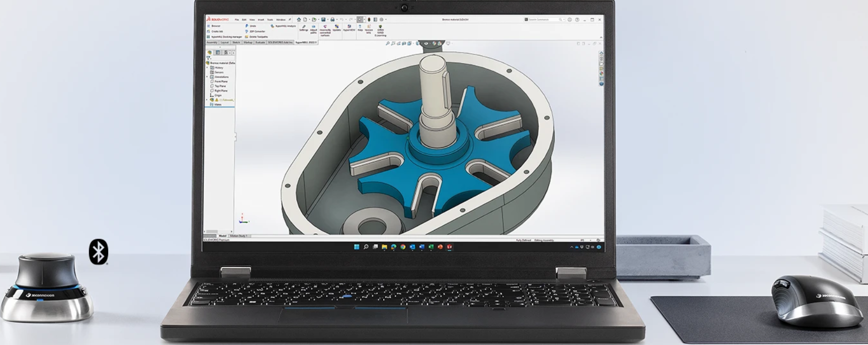Click the Home icon in toolbar
This screenshot has width=868, height=345.
point(299,20)
